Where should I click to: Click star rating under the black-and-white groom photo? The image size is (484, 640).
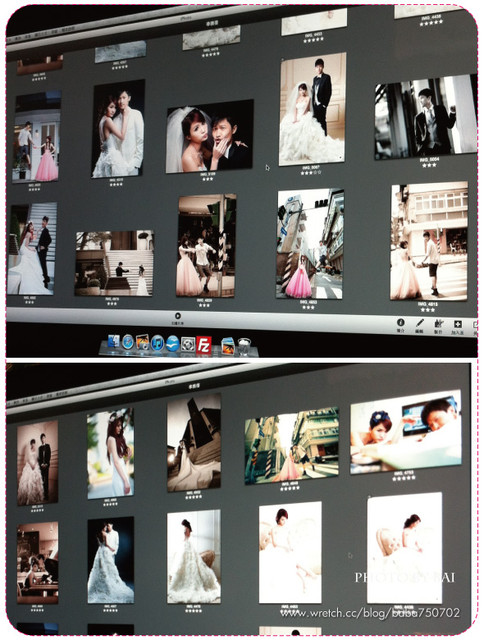tap(429, 165)
